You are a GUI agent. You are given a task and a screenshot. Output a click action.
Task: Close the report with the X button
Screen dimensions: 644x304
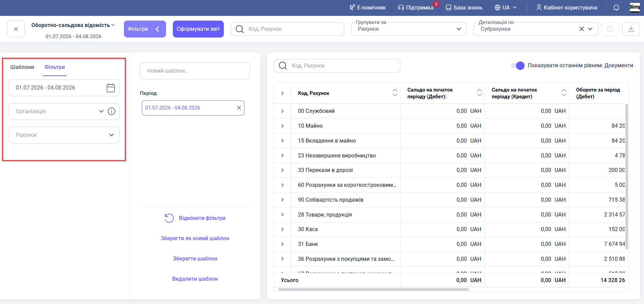point(16,29)
